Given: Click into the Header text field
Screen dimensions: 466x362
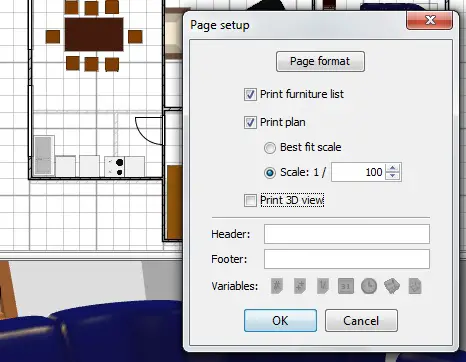Looking at the screenshot, I should pos(347,234).
